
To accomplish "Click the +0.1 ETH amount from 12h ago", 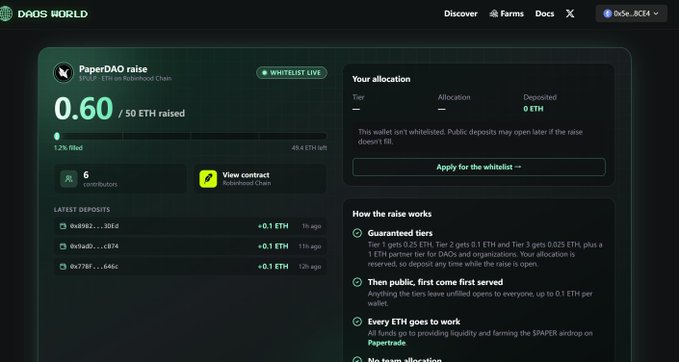I will pos(273,266).
